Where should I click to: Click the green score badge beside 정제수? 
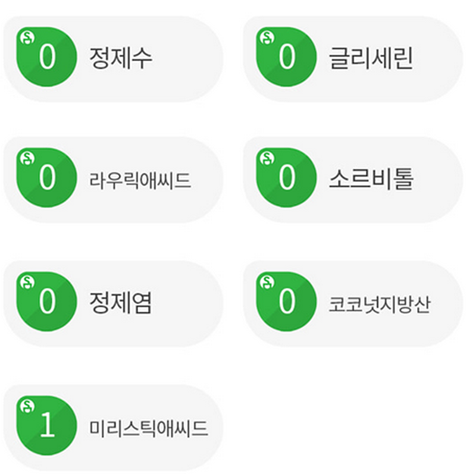click(47, 57)
